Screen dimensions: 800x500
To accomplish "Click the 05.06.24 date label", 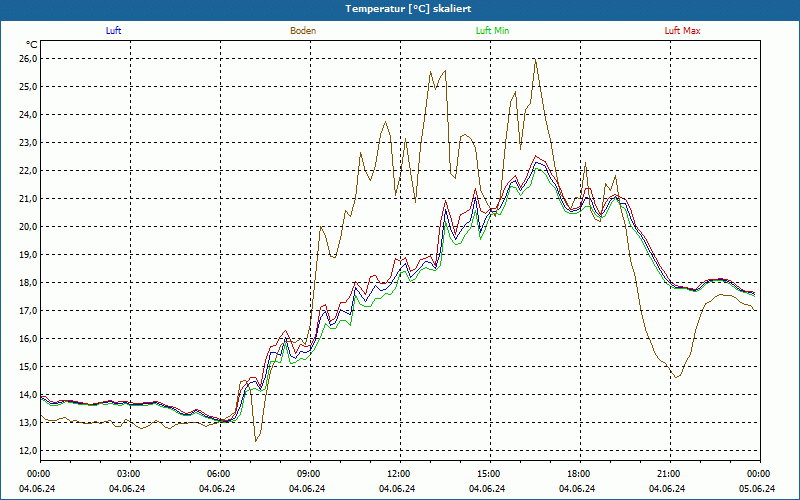I will (x=757, y=489).
